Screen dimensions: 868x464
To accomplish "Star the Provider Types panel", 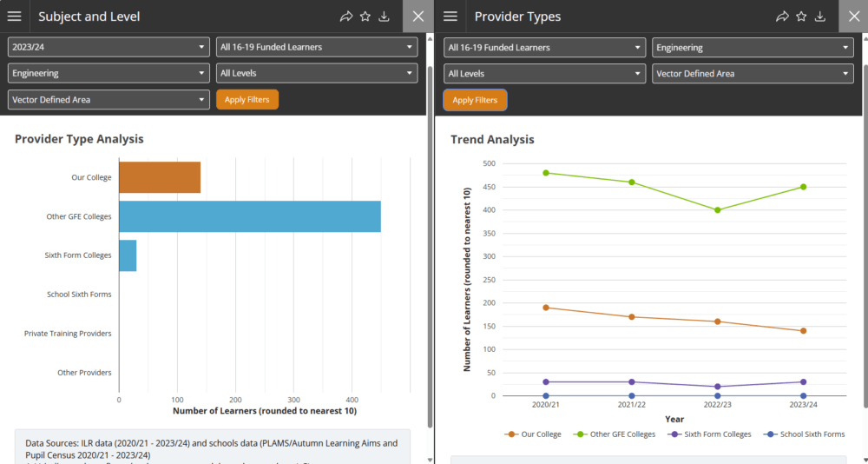I will coord(801,17).
